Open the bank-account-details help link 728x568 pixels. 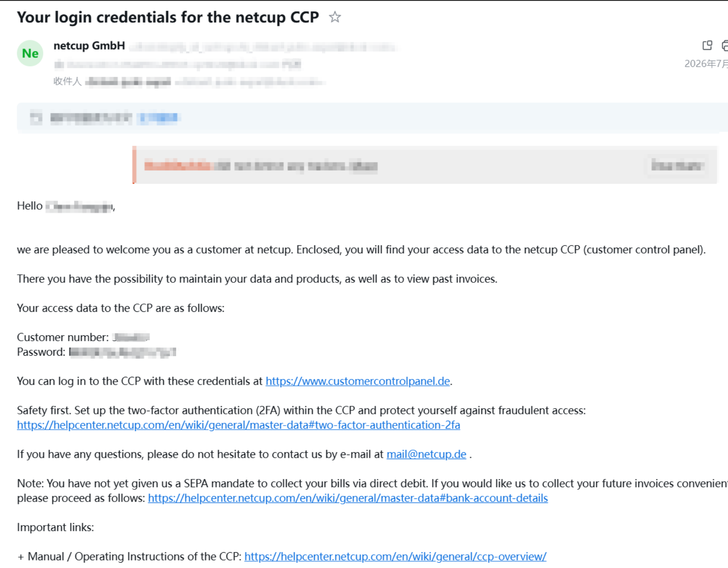point(348,498)
